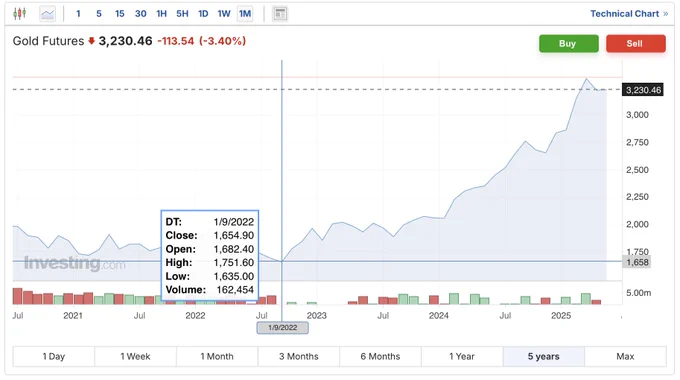680x380 pixels.
Task: Click the 2,500 price axis label
Action: [x=637, y=170]
